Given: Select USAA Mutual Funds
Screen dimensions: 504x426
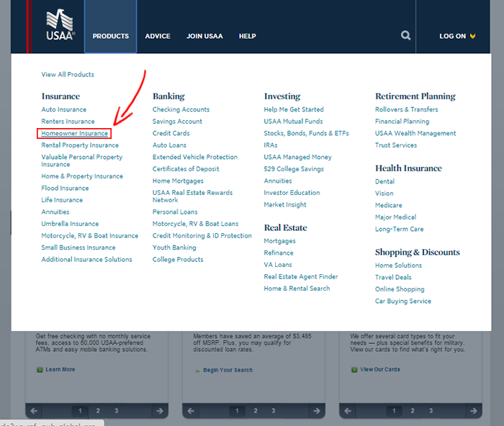Looking at the screenshot, I should [293, 122].
